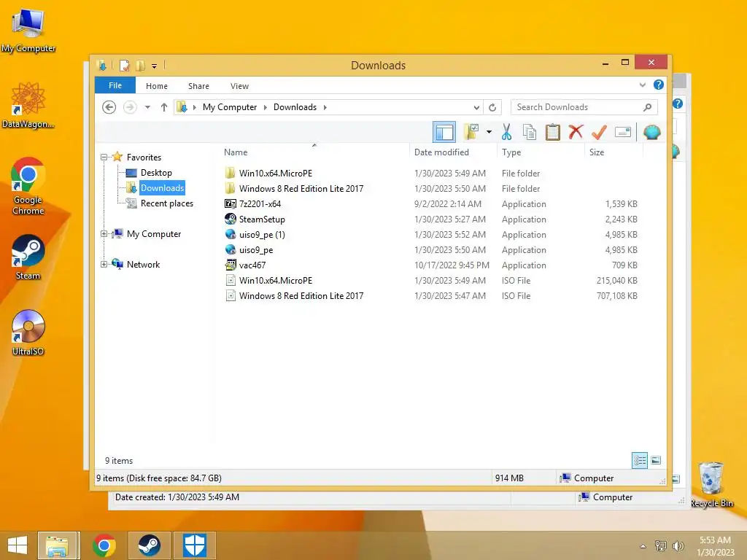Click the volume speaker tray icon
Screen dimensions: 747x560
pyautogui.click(x=678, y=546)
